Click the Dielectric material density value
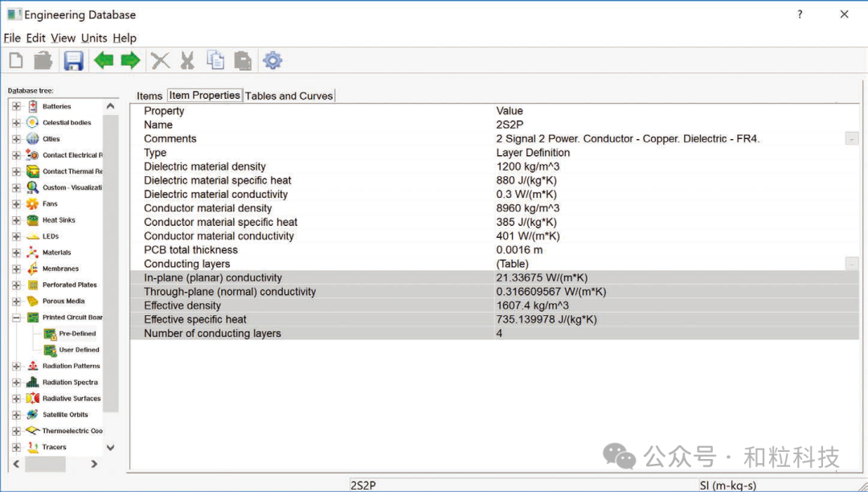Screen dimensions: 868x492 [x=527, y=166]
